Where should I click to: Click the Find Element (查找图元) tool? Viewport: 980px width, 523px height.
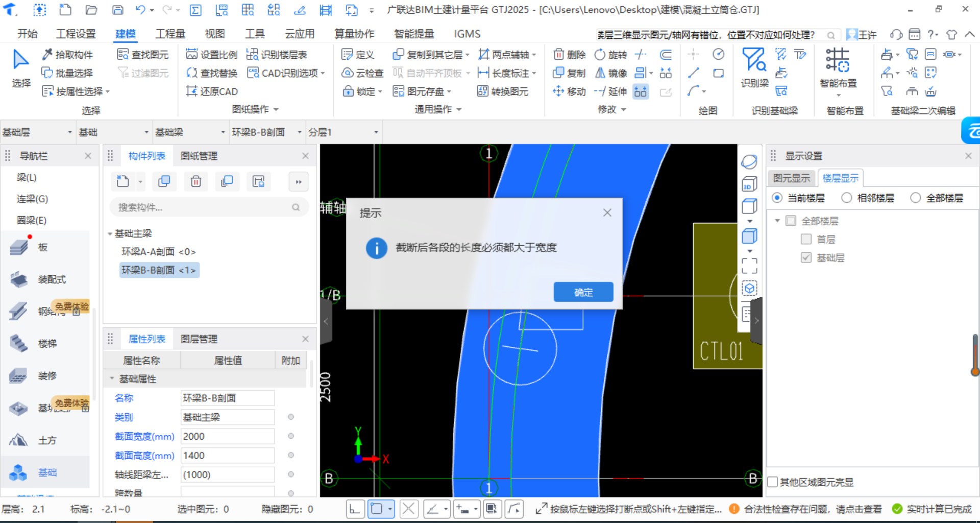143,55
